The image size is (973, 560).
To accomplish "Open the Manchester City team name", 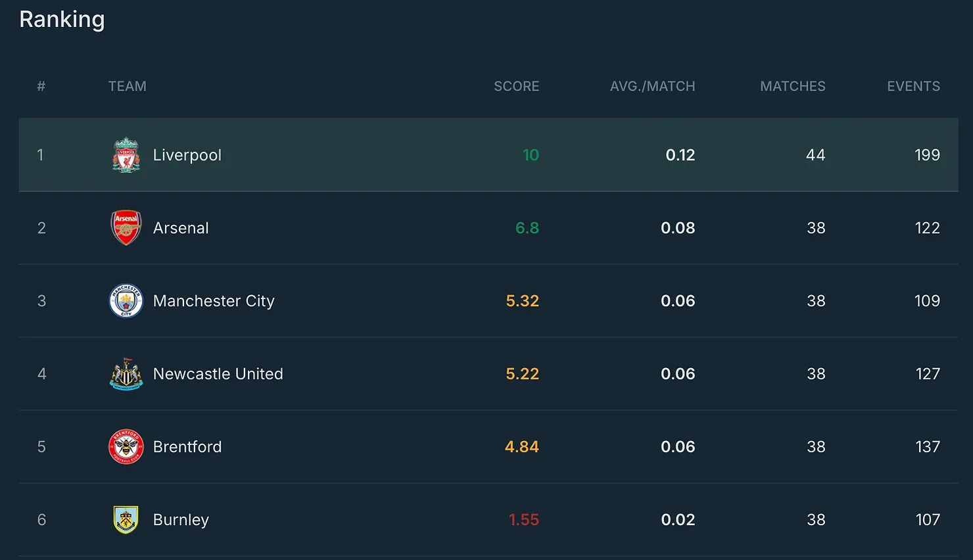I will pos(214,301).
